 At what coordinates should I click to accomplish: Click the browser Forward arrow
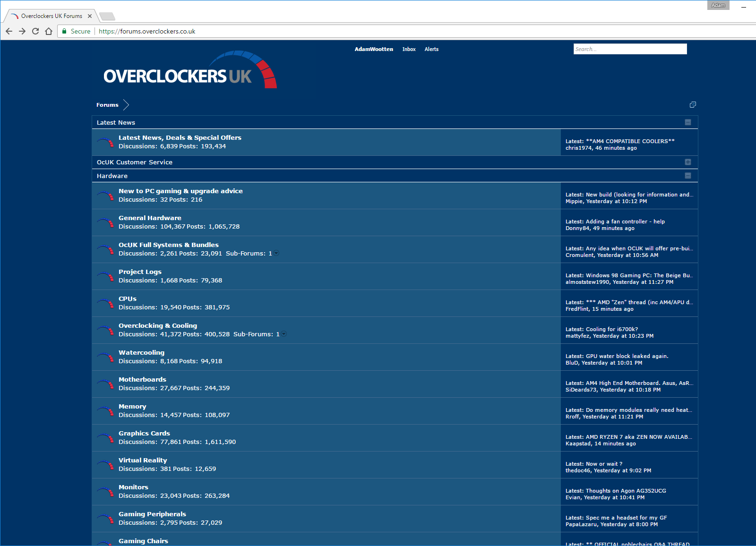point(22,31)
